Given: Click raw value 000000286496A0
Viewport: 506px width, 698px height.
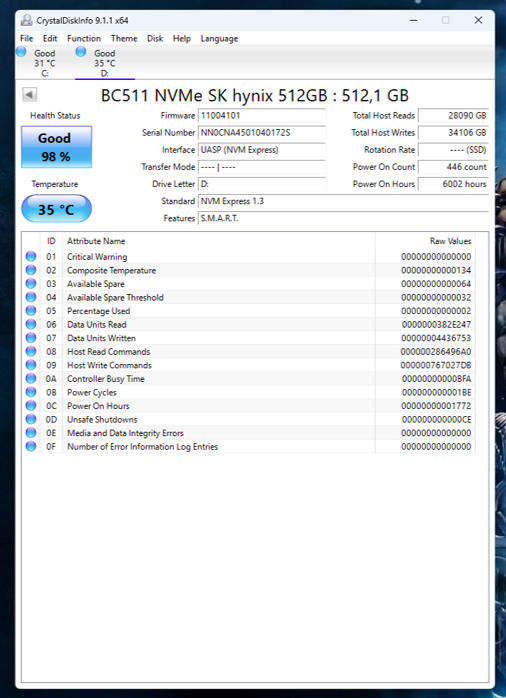Looking at the screenshot, I should click(436, 352).
